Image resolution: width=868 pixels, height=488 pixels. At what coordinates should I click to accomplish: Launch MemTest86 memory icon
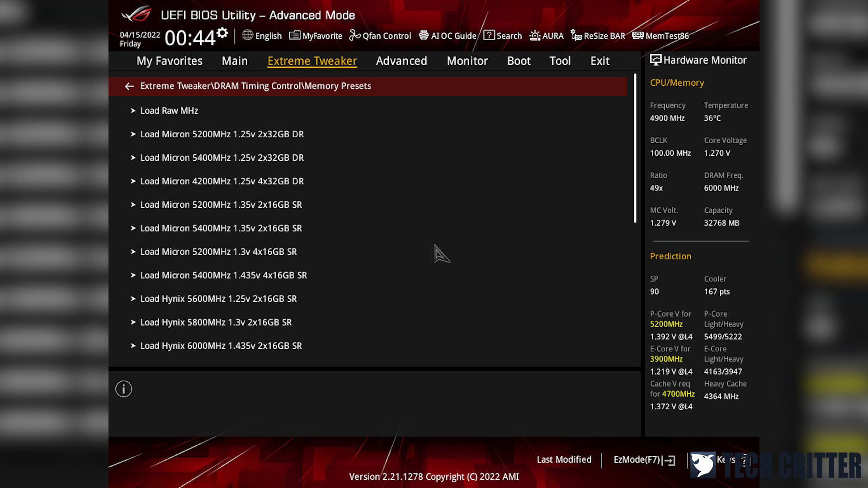click(x=638, y=35)
